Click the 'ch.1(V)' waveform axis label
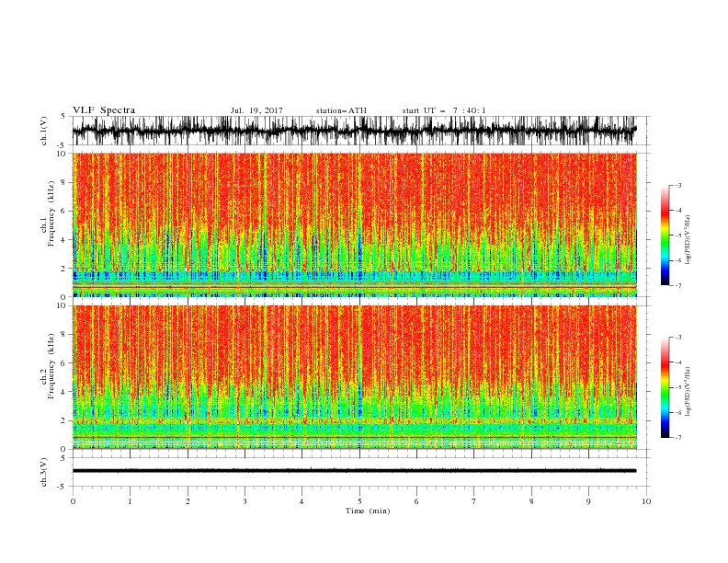The image size is (728, 563). pyautogui.click(x=44, y=131)
